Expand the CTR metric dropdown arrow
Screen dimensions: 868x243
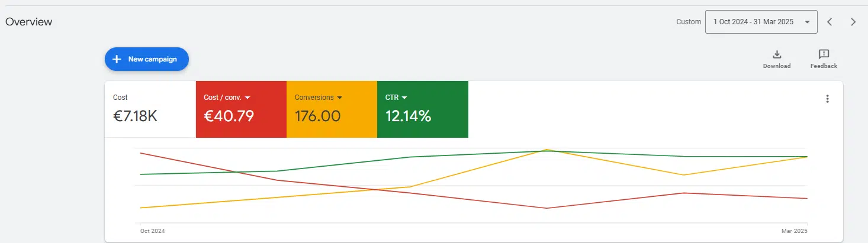[x=404, y=98]
